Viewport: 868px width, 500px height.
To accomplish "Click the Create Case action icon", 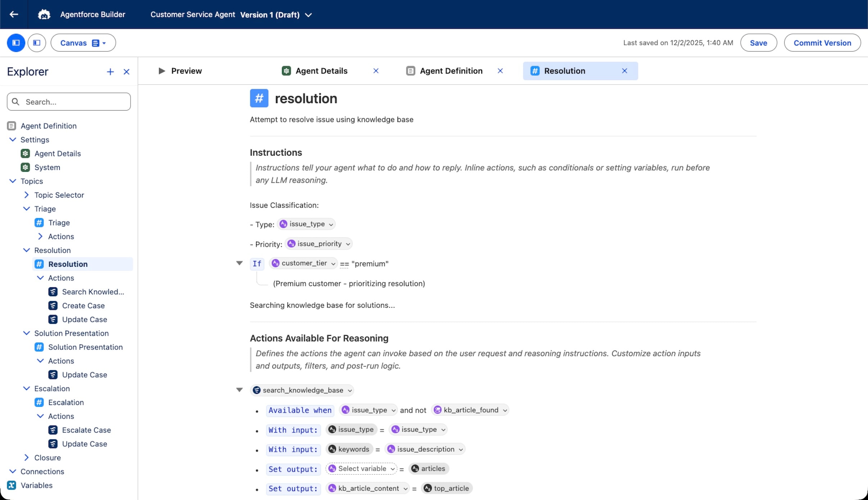I will (x=53, y=305).
